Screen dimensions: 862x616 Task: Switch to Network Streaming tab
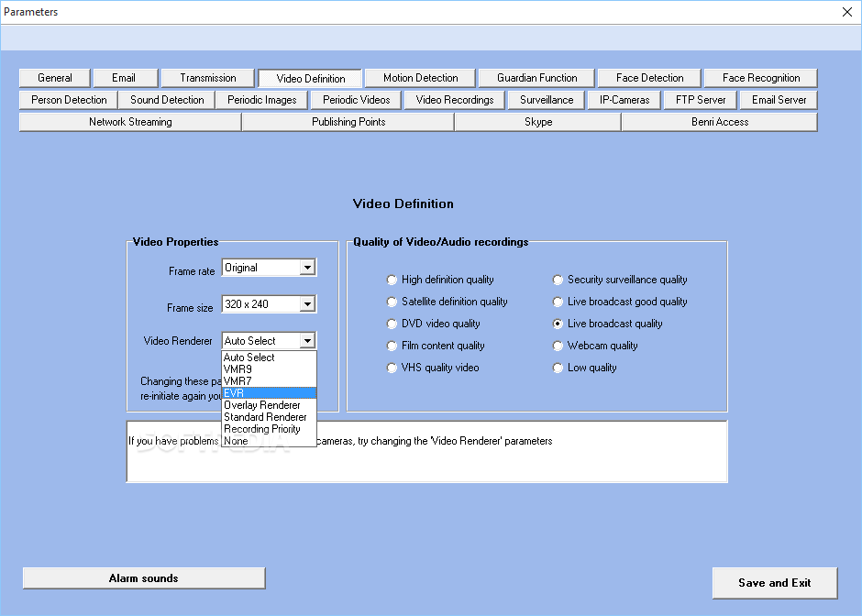pos(130,122)
